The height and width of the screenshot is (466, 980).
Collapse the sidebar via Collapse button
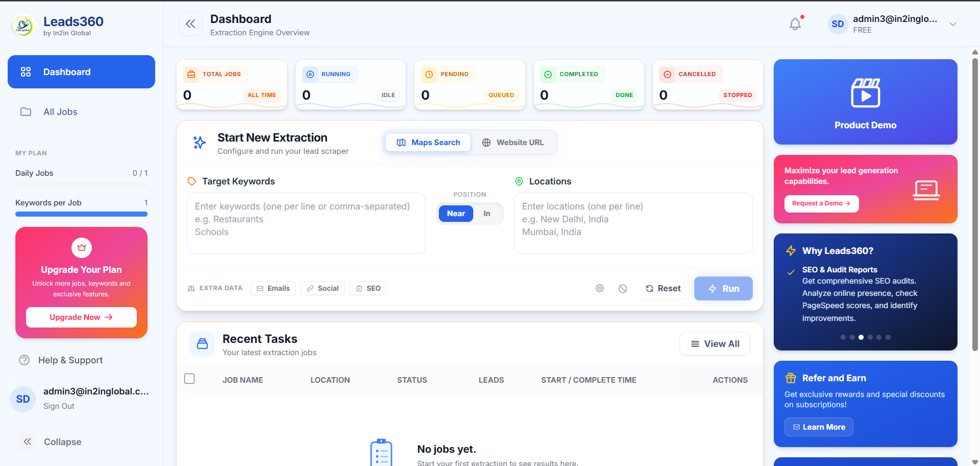[51, 442]
